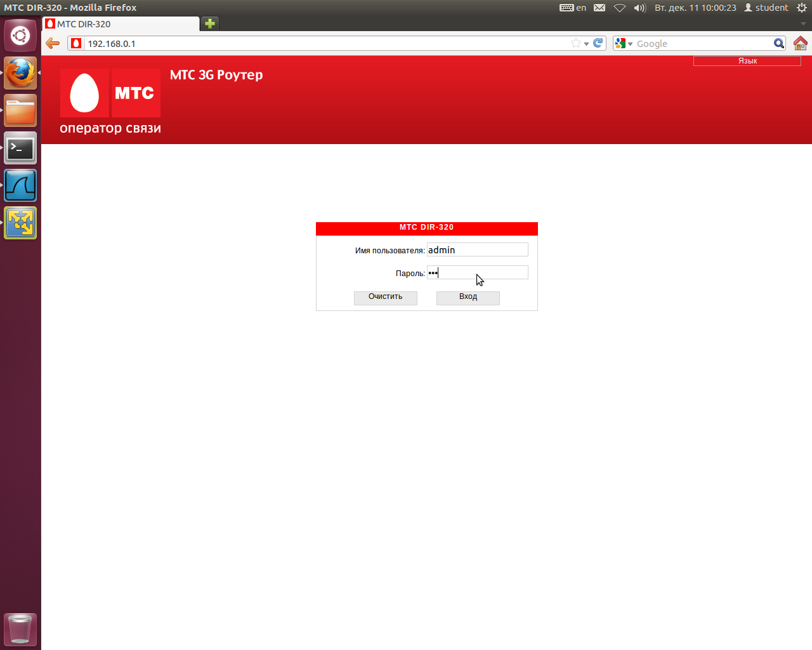The image size is (812, 650).
Task: Open the Trash in the dock
Action: click(20, 629)
